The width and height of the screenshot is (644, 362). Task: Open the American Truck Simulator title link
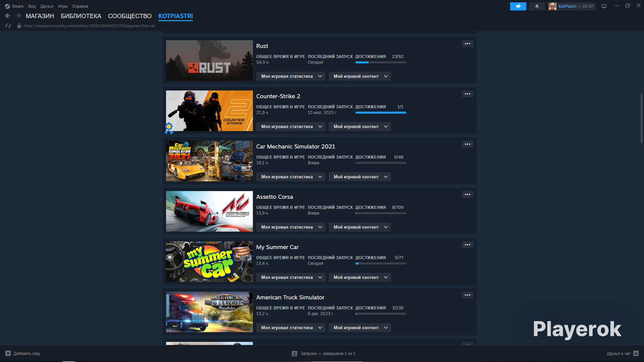point(290,298)
